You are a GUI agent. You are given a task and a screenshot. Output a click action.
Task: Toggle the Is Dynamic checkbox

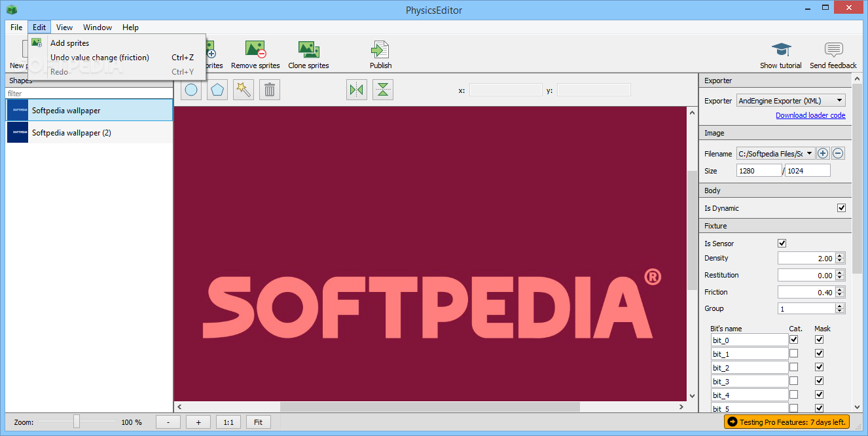(x=842, y=208)
